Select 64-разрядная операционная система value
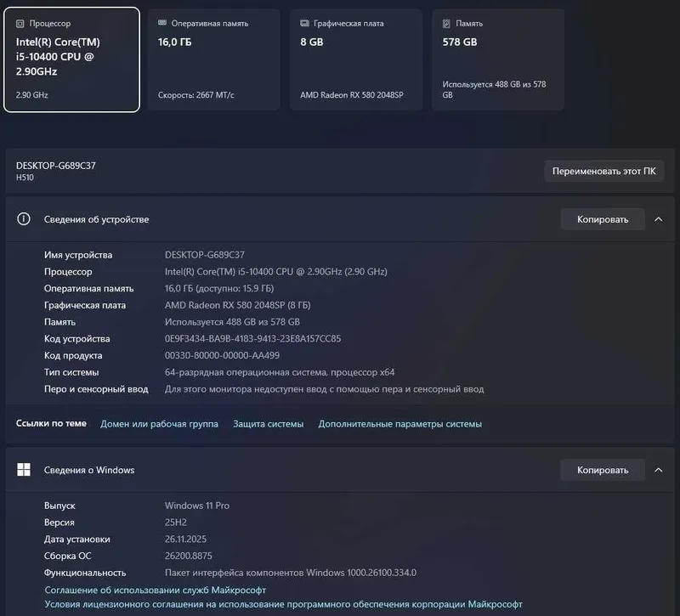Screen dimensions: 680x616 280,372
